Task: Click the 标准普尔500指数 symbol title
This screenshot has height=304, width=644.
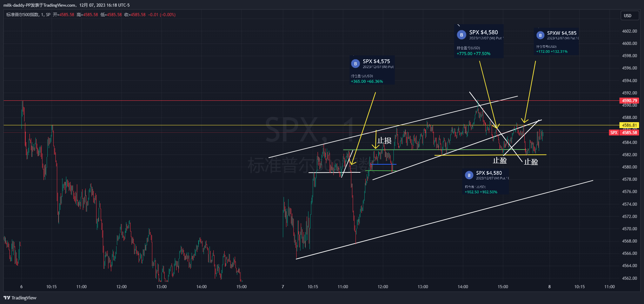Action: point(22,15)
